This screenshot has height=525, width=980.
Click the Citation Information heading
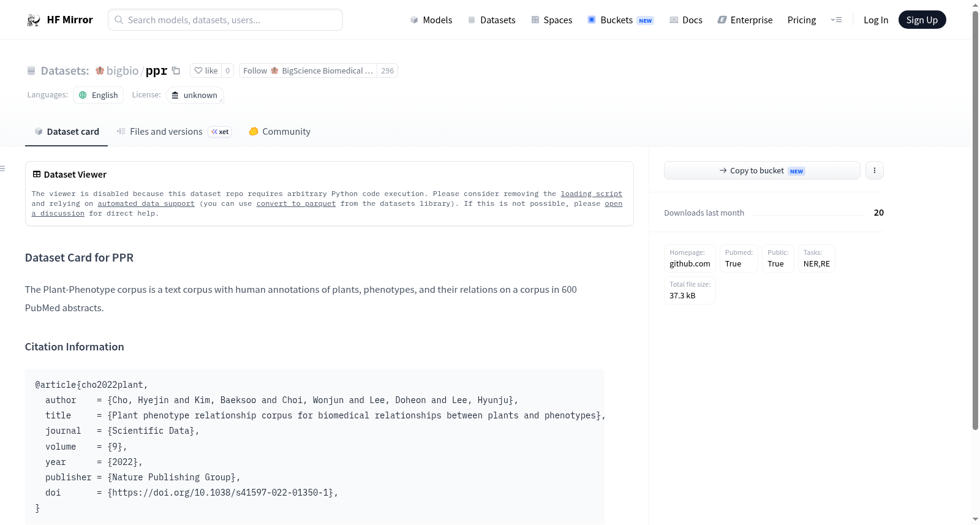[x=74, y=347]
